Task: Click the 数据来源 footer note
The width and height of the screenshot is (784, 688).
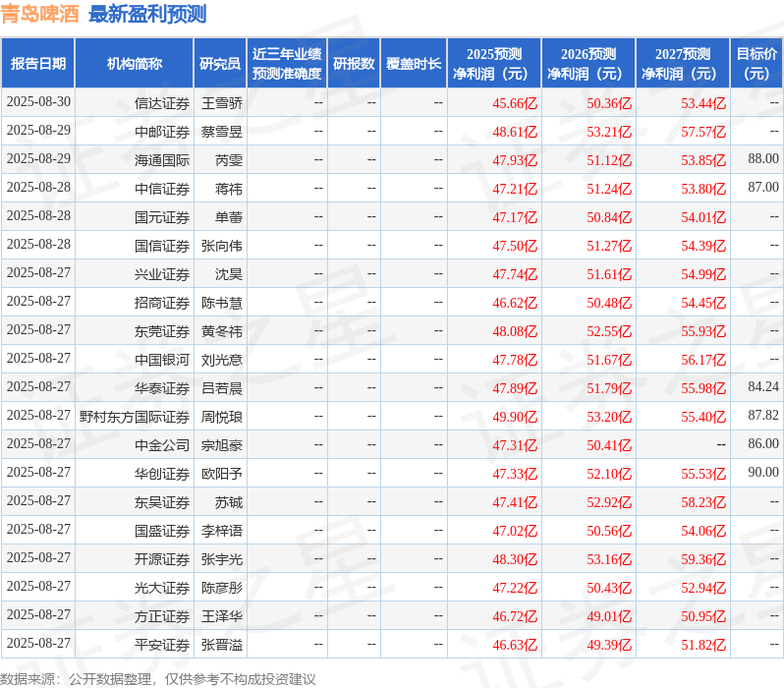Action: (158, 679)
